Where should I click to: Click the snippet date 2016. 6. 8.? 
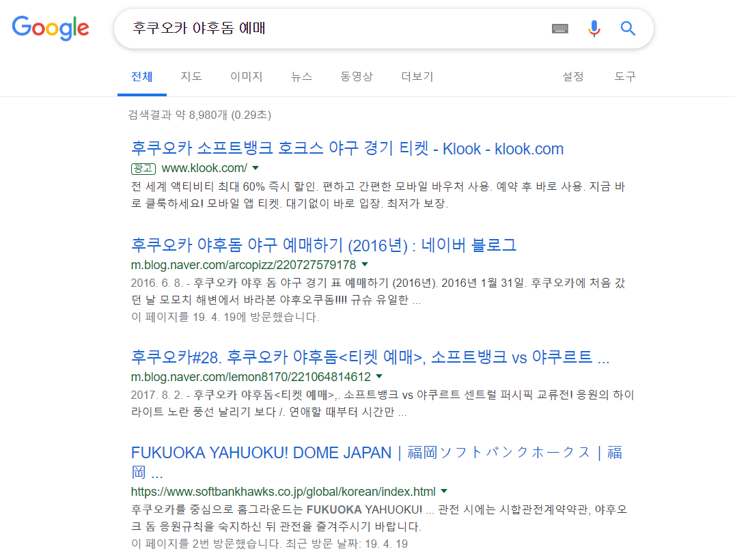pyautogui.click(x=156, y=283)
